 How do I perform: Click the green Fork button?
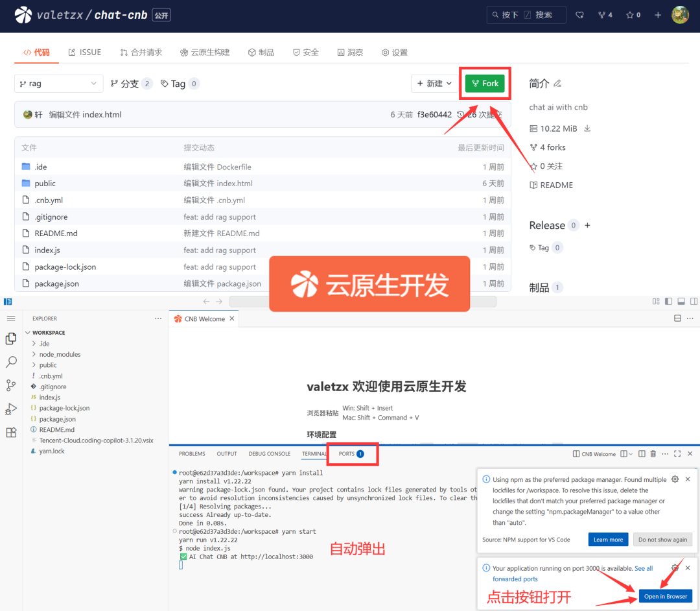485,84
